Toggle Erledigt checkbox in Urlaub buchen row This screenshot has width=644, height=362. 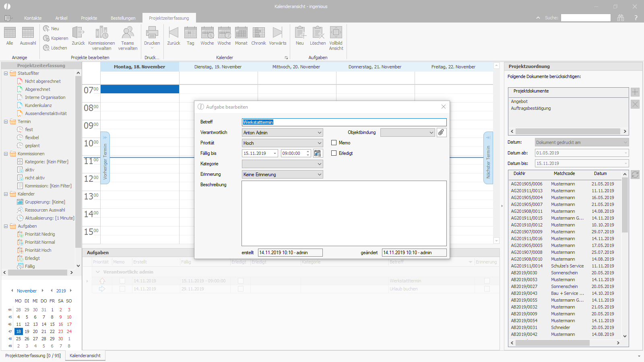[x=241, y=289]
